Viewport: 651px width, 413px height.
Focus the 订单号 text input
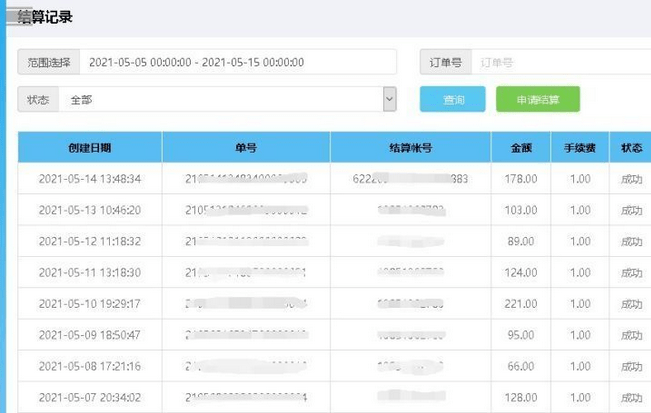click(560, 62)
